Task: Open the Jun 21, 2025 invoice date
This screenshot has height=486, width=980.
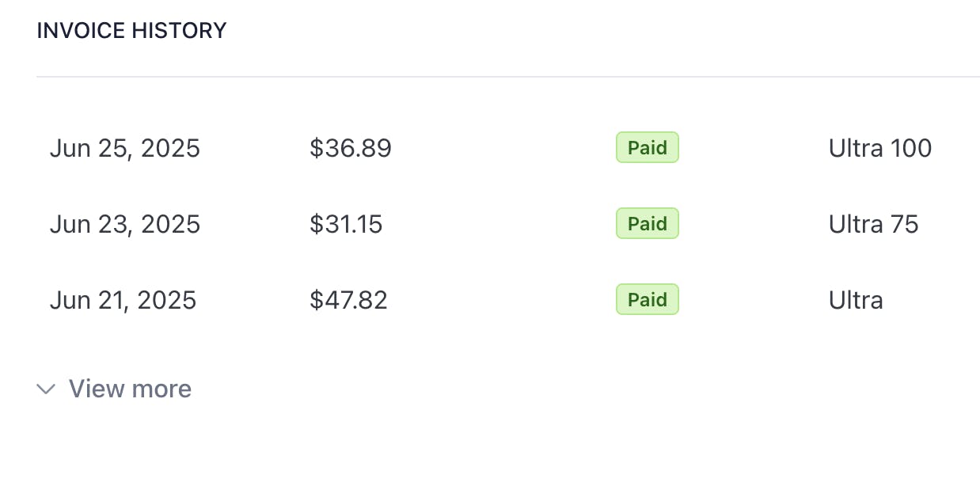Action: pyautogui.click(x=123, y=300)
